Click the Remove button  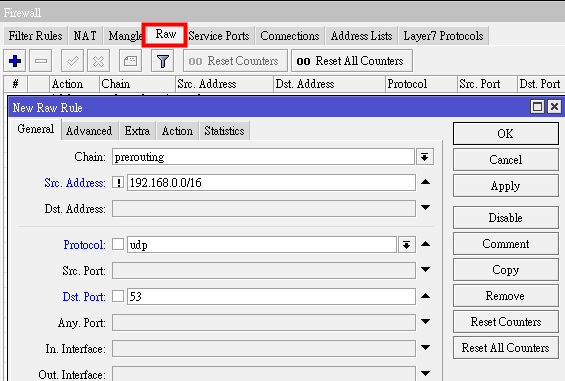click(x=506, y=296)
